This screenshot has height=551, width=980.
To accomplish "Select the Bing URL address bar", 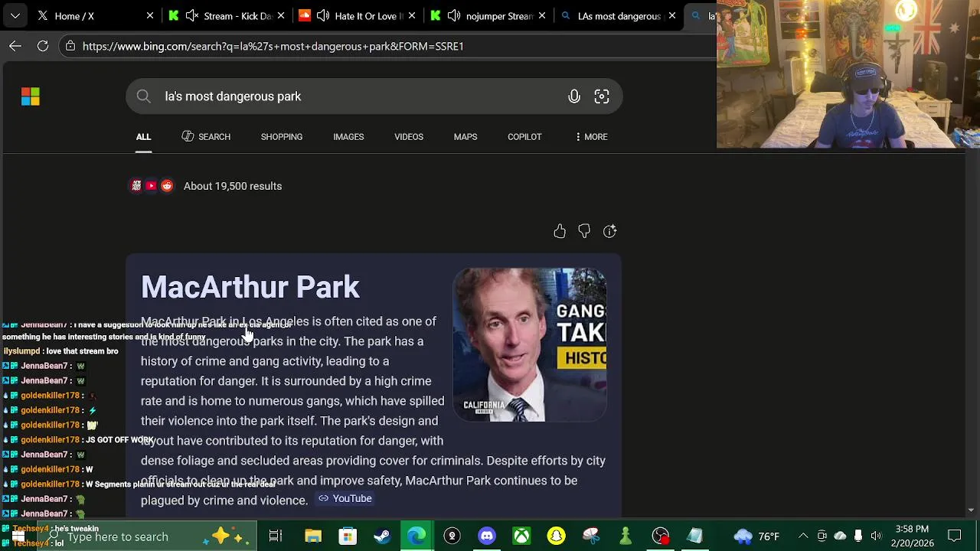I will [388, 46].
